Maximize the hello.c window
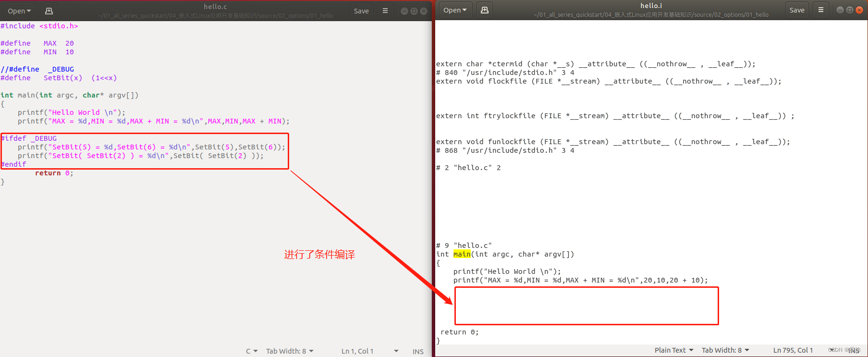The width and height of the screenshot is (868, 357). 414,11
